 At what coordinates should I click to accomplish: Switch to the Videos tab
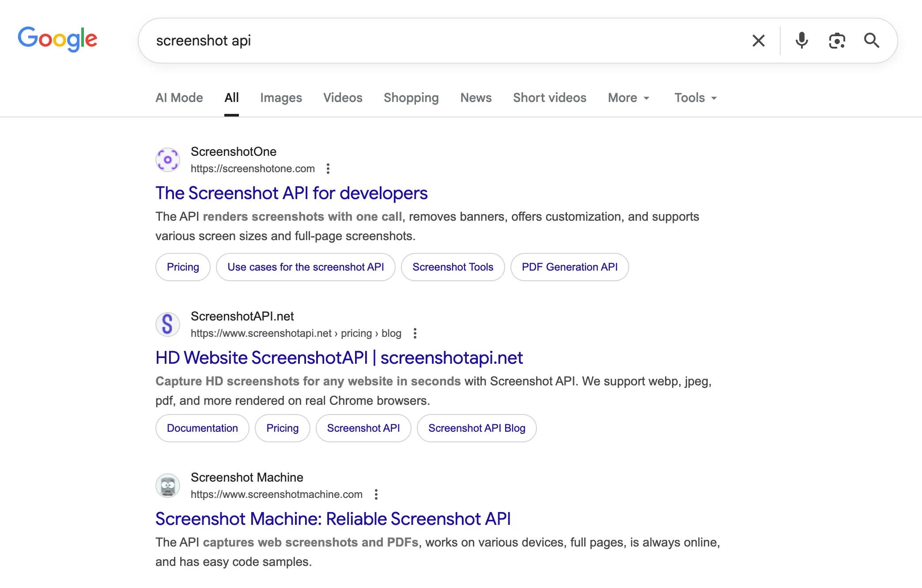(343, 98)
